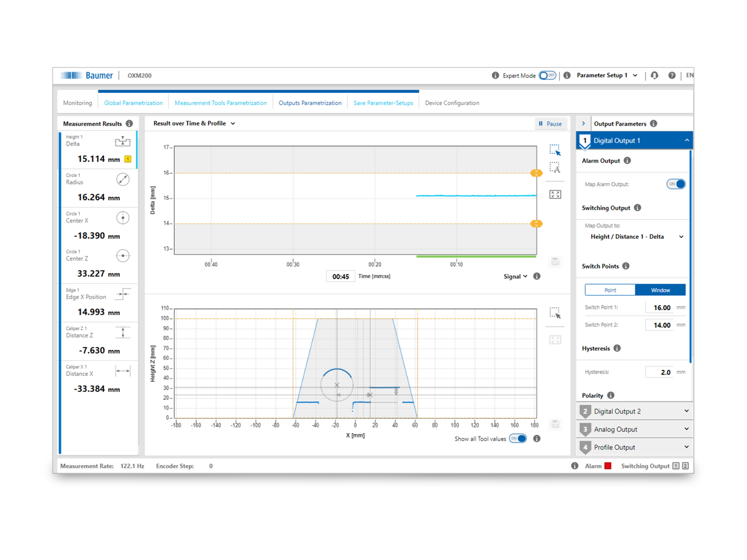747x560 pixels.
Task: Click zoom-selection icon on profile chart
Action: click(x=555, y=313)
